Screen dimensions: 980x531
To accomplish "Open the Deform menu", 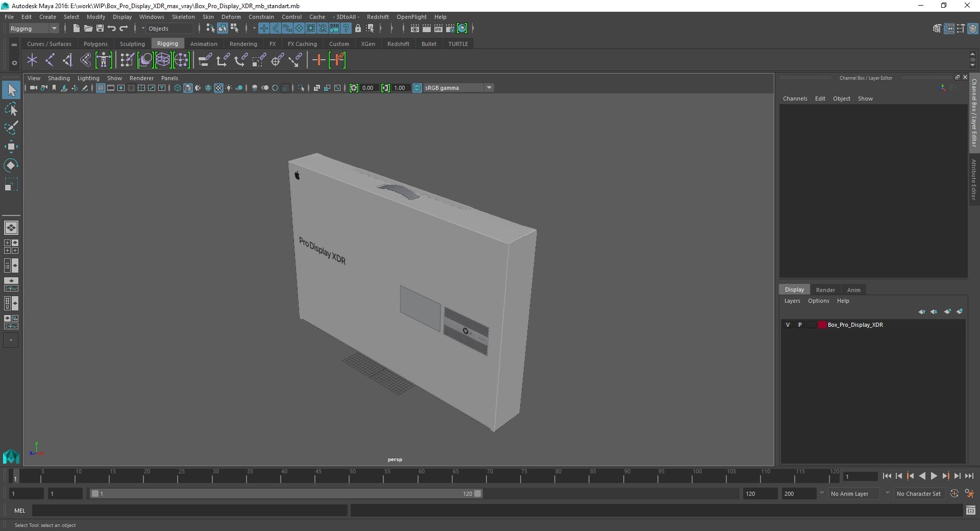I will click(231, 17).
